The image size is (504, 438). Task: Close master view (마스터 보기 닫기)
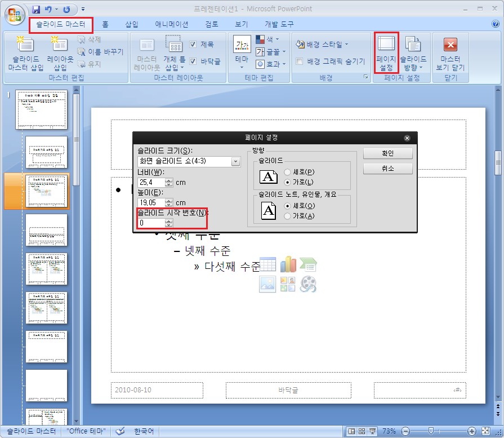coord(451,54)
